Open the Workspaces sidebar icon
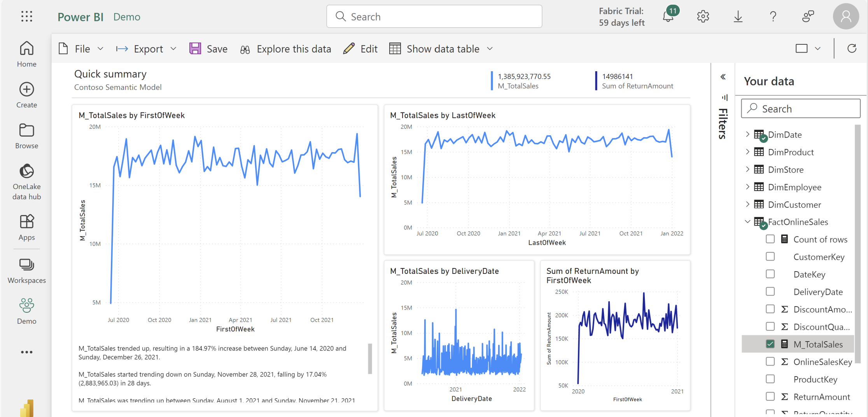 (x=26, y=271)
